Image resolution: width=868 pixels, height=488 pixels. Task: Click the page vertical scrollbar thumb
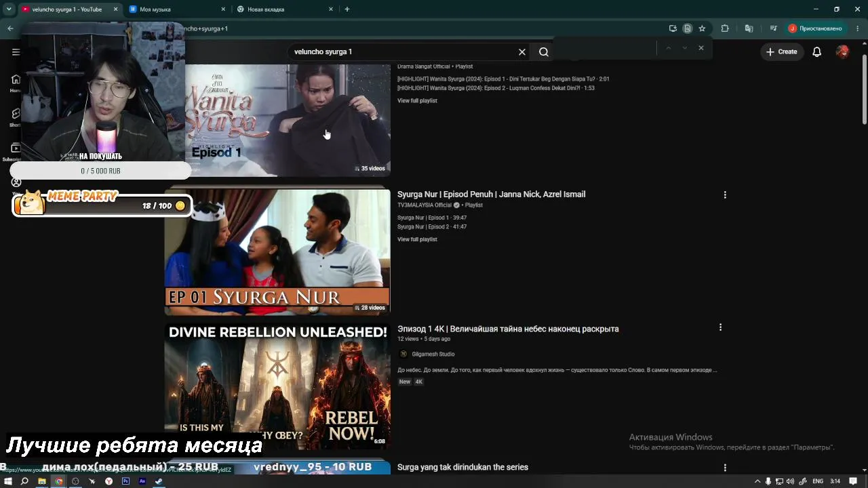[864, 90]
